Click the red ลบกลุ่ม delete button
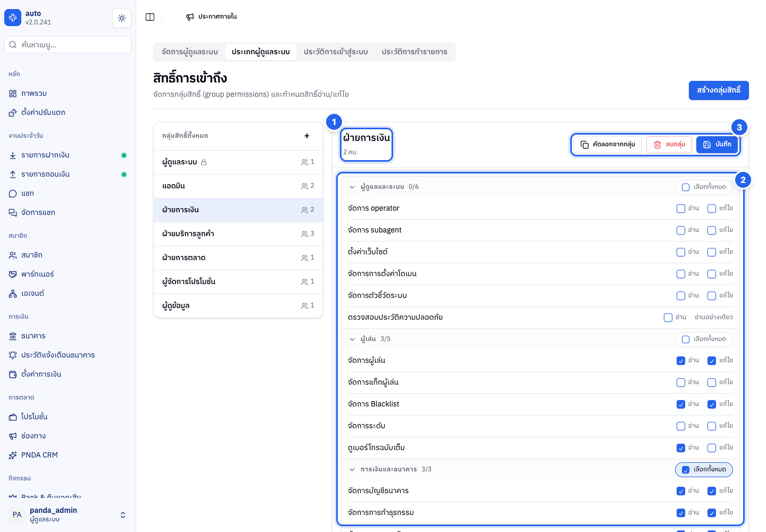 [669, 145]
